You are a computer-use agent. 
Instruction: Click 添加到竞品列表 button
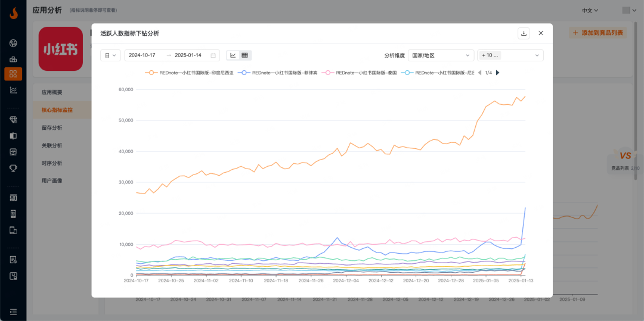click(x=597, y=33)
